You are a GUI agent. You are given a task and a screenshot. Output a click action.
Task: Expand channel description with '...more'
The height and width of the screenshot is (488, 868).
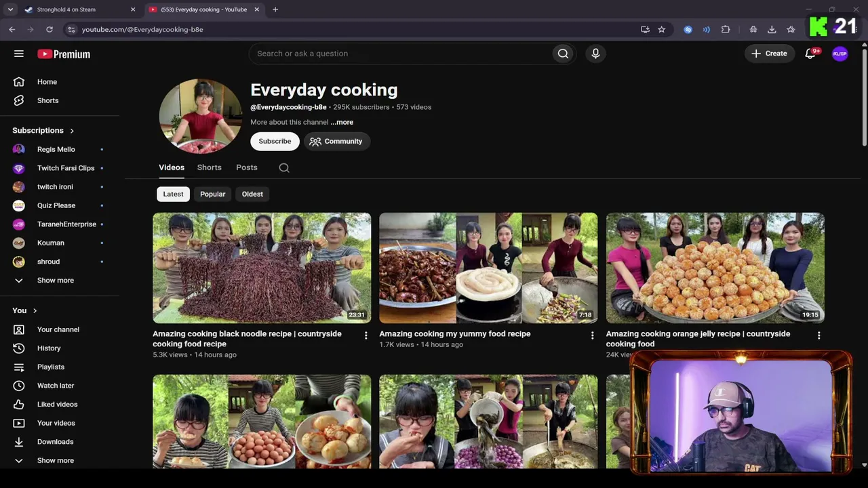click(342, 122)
